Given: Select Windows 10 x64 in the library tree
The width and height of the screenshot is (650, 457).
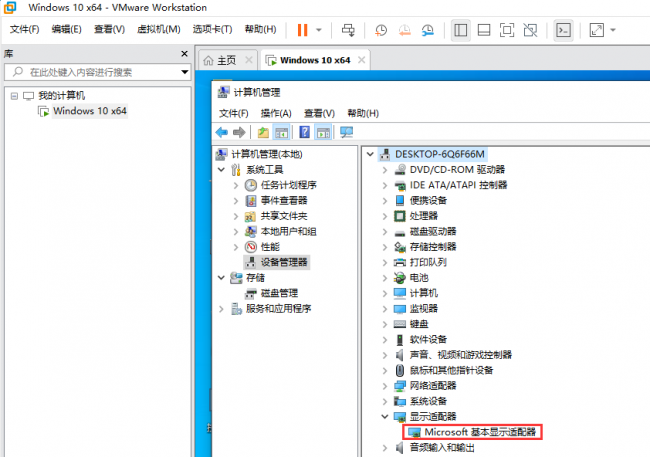Looking at the screenshot, I should click(90, 111).
